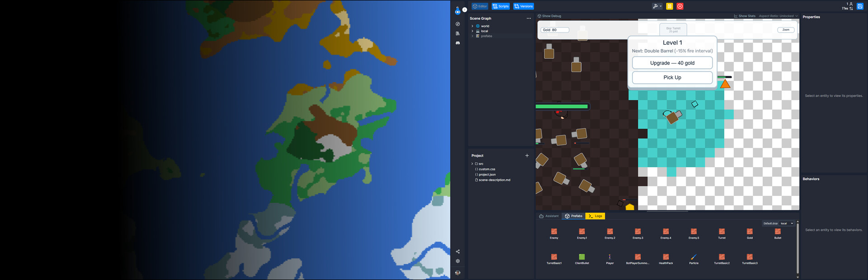Click the blue save icon
This screenshot has height=280, width=868.
tap(860, 6)
